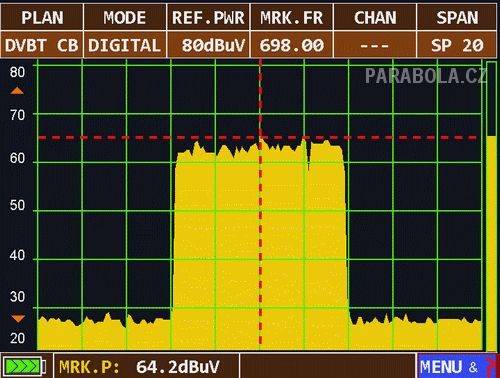The image size is (500, 378).
Task: Select the PLAN header cell
Action: (x=42, y=17)
